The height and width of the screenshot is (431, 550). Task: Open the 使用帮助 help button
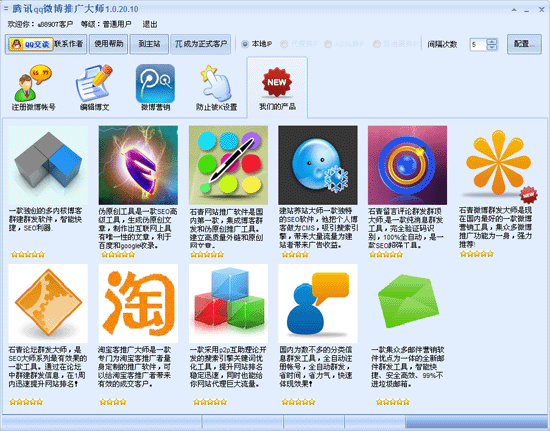[x=108, y=44]
